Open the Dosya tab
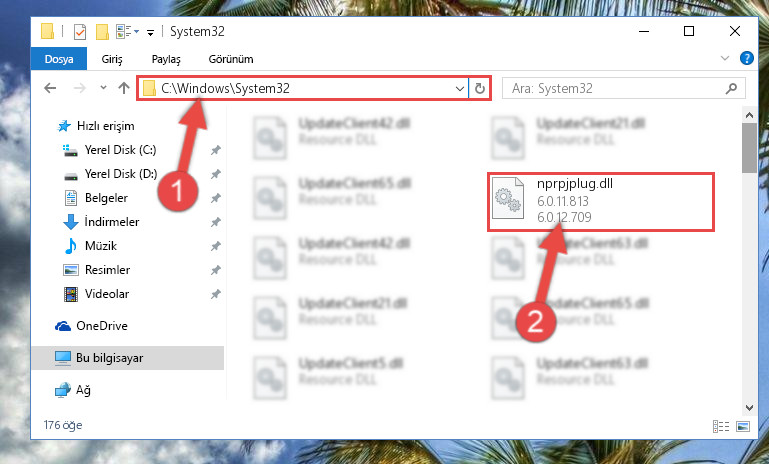The height and width of the screenshot is (464, 769). pyautogui.click(x=59, y=59)
